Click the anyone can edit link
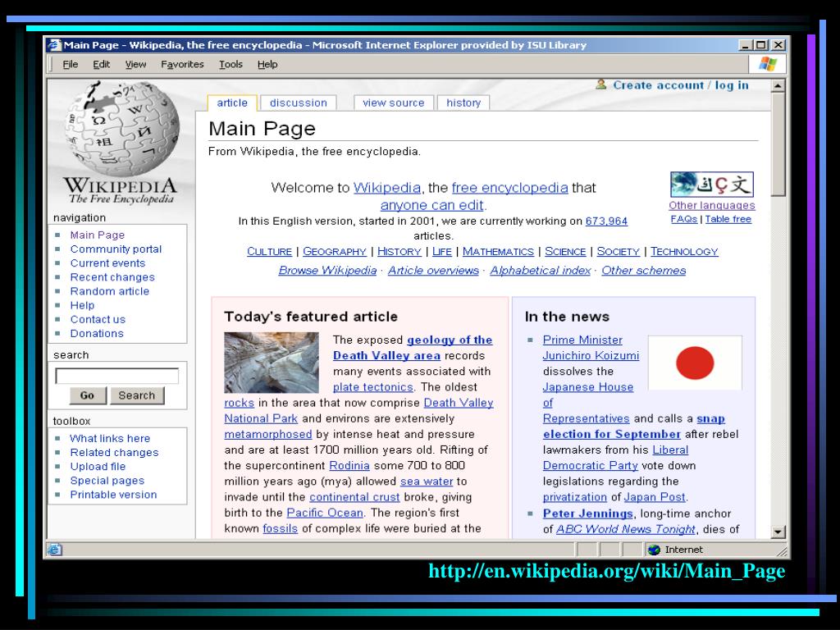The image size is (840, 630). tap(431, 205)
